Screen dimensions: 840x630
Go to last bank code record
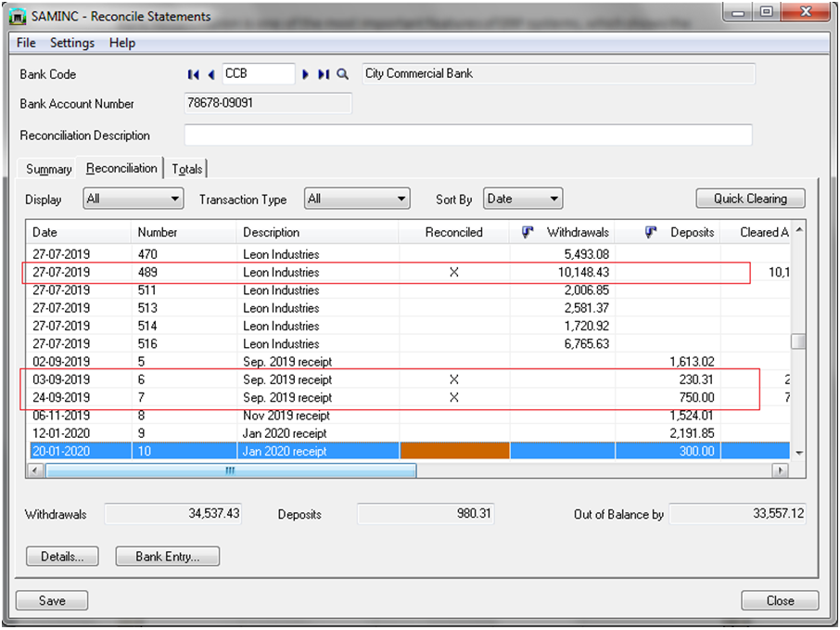tap(324, 74)
